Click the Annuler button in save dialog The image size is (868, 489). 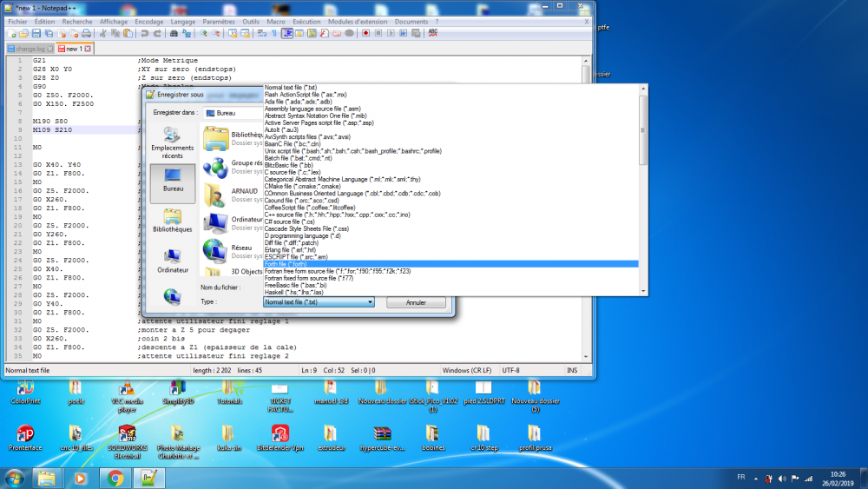(416, 302)
